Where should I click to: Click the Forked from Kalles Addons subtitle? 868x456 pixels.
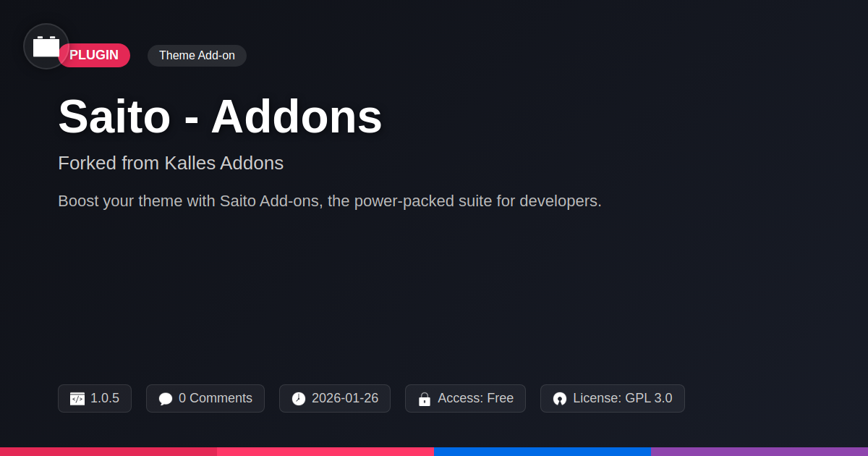pyautogui.click(x=171, y=163)
